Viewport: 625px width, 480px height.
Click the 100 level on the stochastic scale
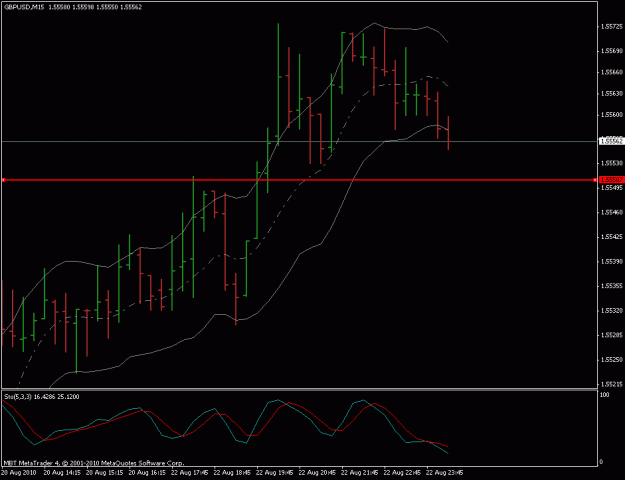605,395
